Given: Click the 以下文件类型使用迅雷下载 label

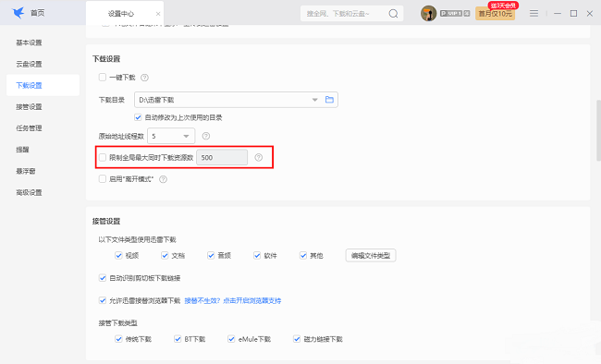Looking at the screenshot, I should tap(137, 240).
